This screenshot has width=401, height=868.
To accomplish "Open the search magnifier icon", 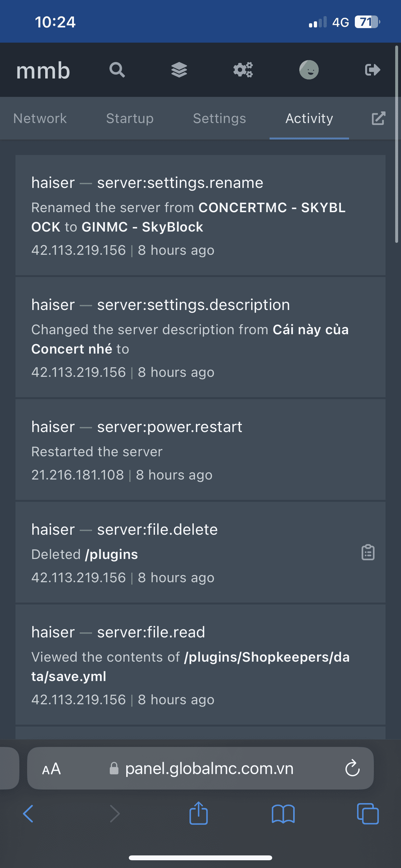I will pos(117,70).
